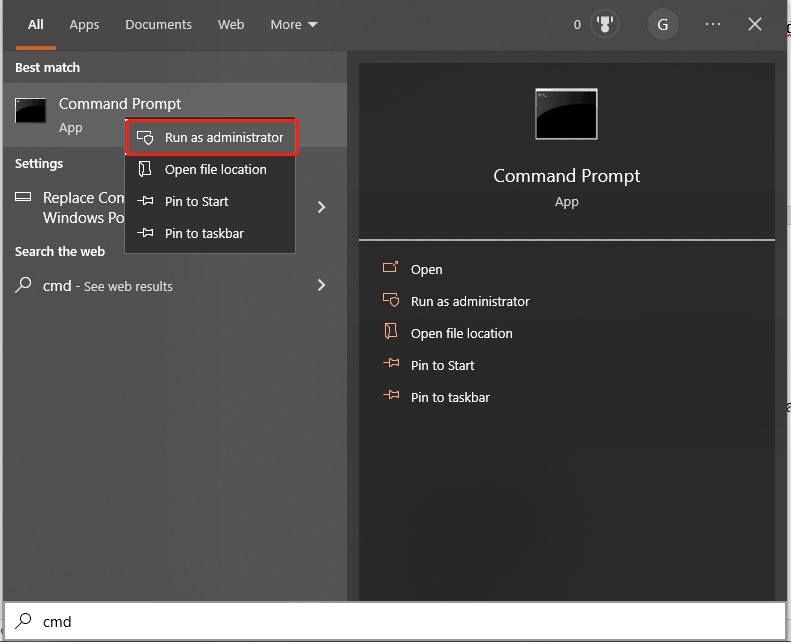The image size is (791, 642).
Task: Click the pin icon beside Pin to taskbar in right panel
Action: coord(391,397)
